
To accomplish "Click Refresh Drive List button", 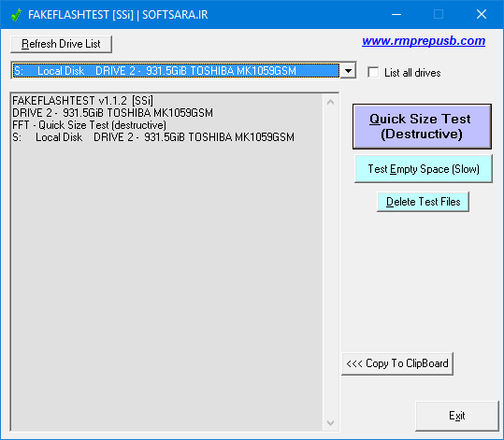I will tap(61, 44).
